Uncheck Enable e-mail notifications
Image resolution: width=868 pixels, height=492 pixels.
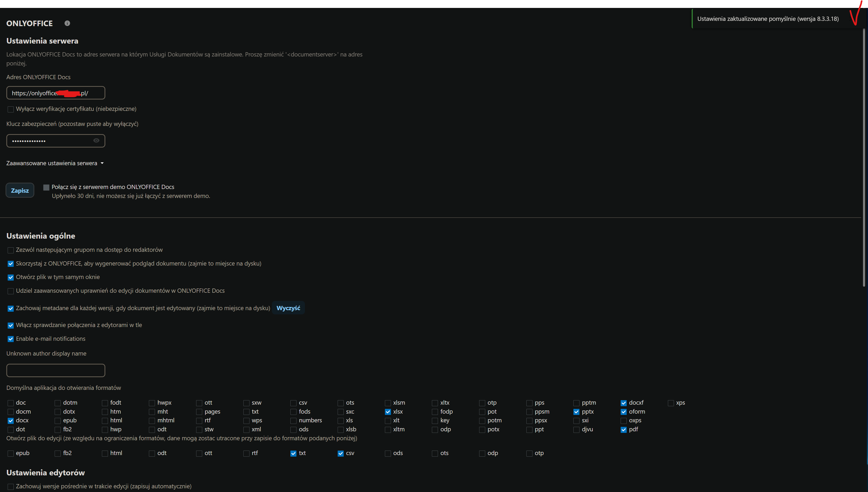[x=11, y=339]
